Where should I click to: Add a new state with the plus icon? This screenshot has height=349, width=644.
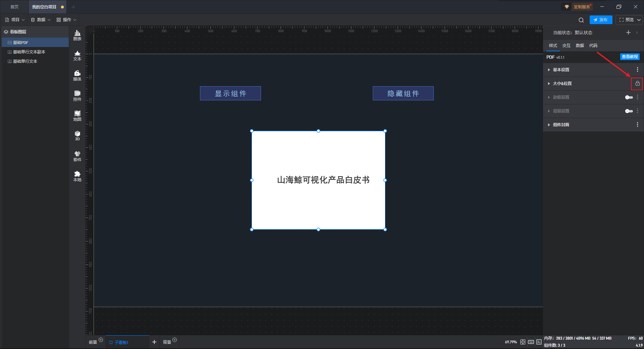pos(628,33)
